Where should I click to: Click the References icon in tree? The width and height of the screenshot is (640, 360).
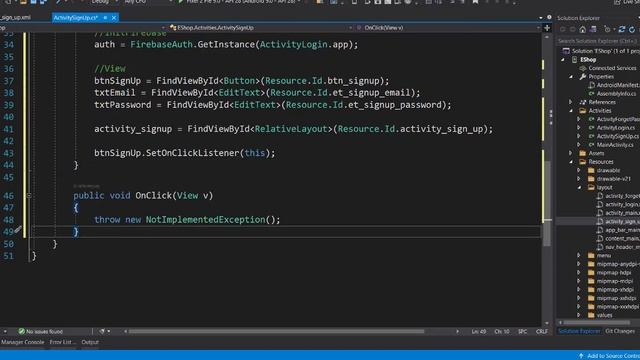pyautogui.click(x=583, y=102)
